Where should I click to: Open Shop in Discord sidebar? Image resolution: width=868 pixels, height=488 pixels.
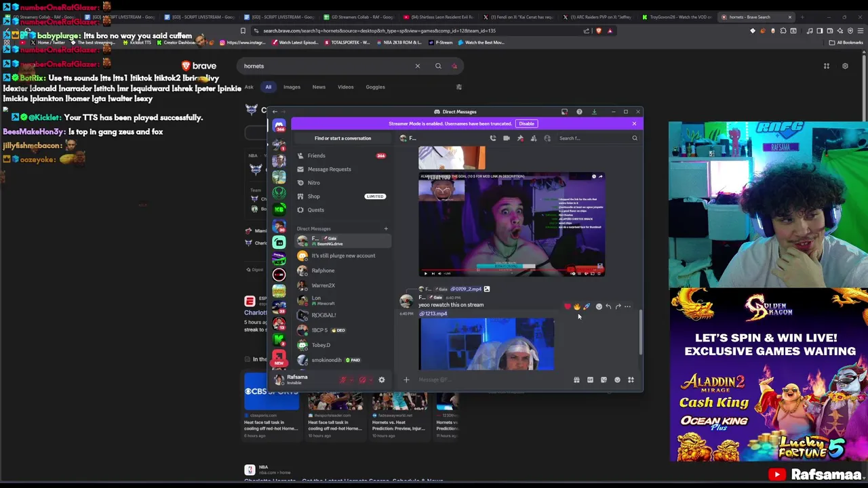[x=342, y=197]
